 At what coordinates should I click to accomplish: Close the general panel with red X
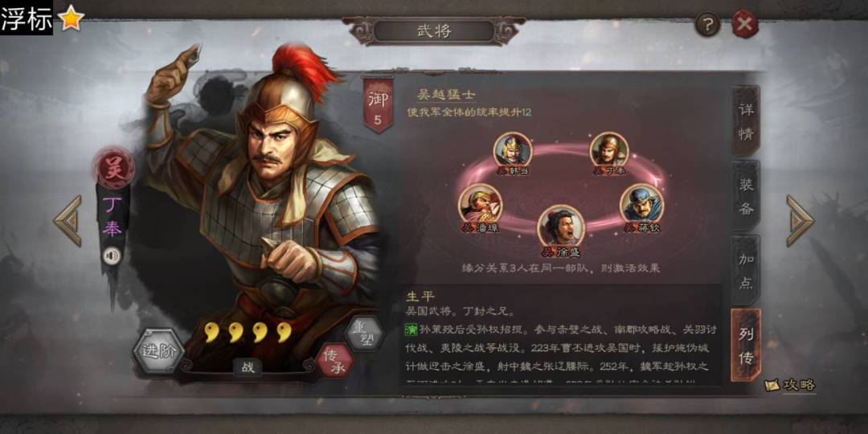point(744,24)
